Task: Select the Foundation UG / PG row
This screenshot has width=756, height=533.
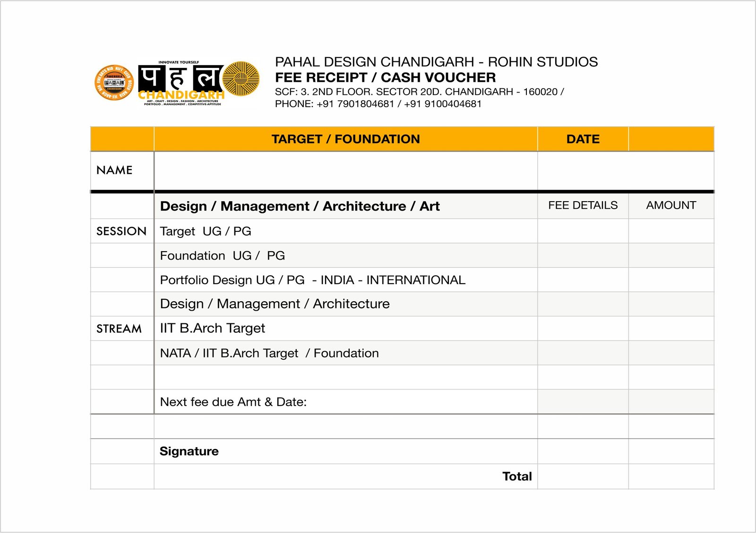Action: pos(222,256)
